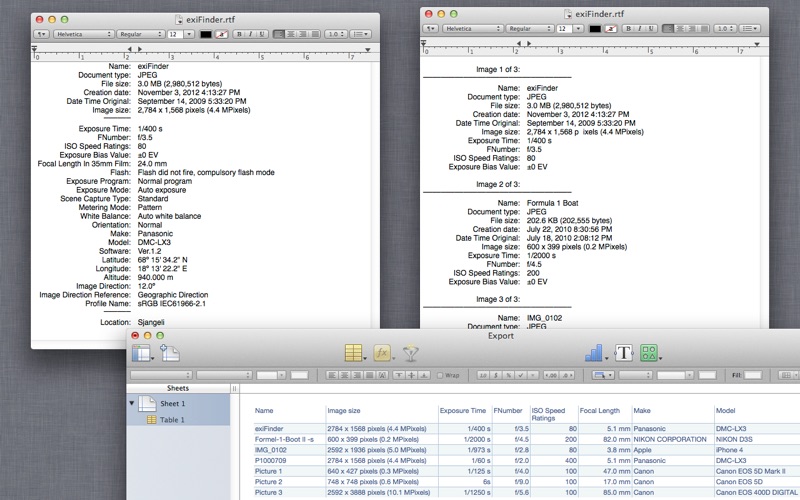The height and width of the screenshot is (500, 800).
Task: Insert a chart via Charts icon
Action: point(595,353)
